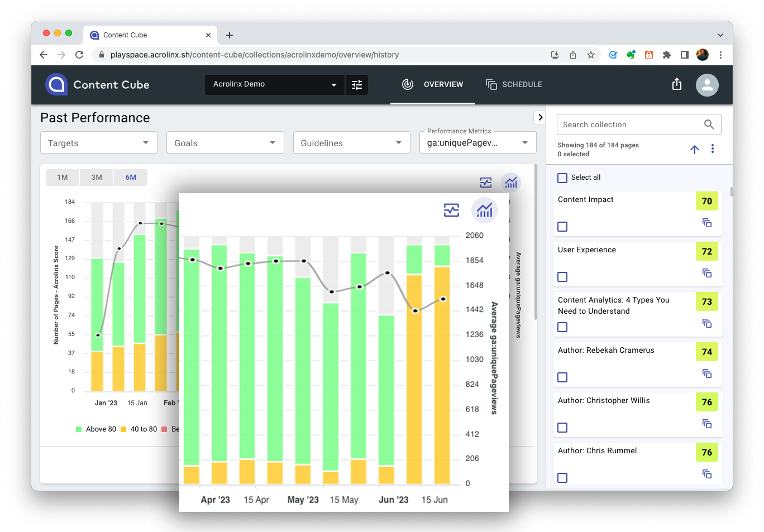Select the checkbox for Author: Rebekah Cramerus
The image size is (764, 532).
click(562, 377)
